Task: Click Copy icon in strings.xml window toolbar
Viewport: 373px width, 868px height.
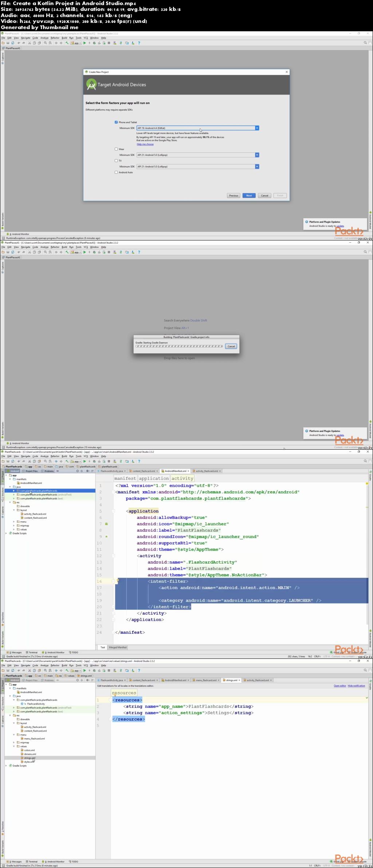Action: pos(34,670)
